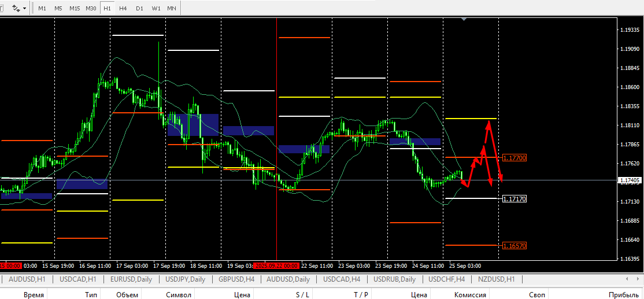Click the 24 Sep 11:00 time label

pos(428,265)
